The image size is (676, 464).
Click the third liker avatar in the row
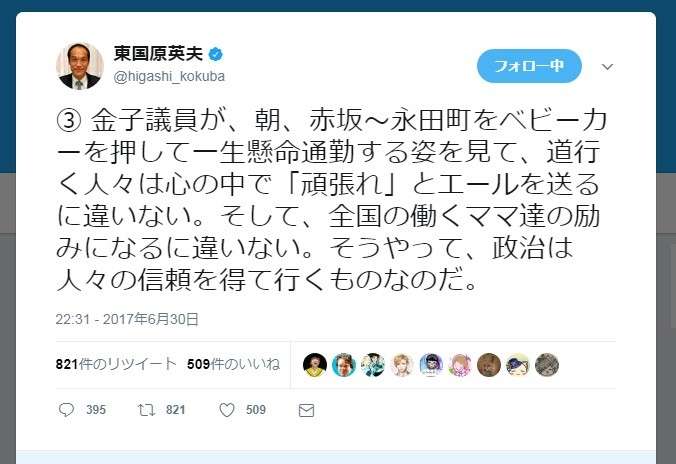pos(372,365)
